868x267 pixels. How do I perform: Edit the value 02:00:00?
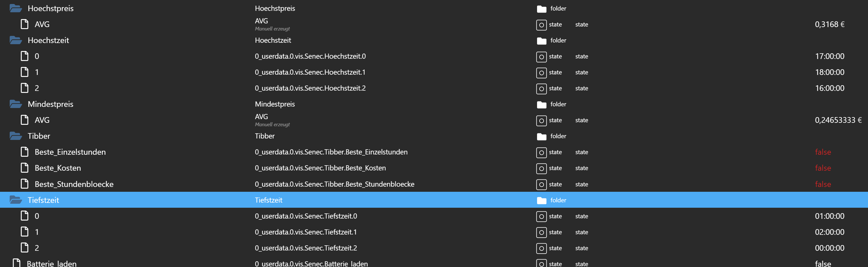(830, 232)
